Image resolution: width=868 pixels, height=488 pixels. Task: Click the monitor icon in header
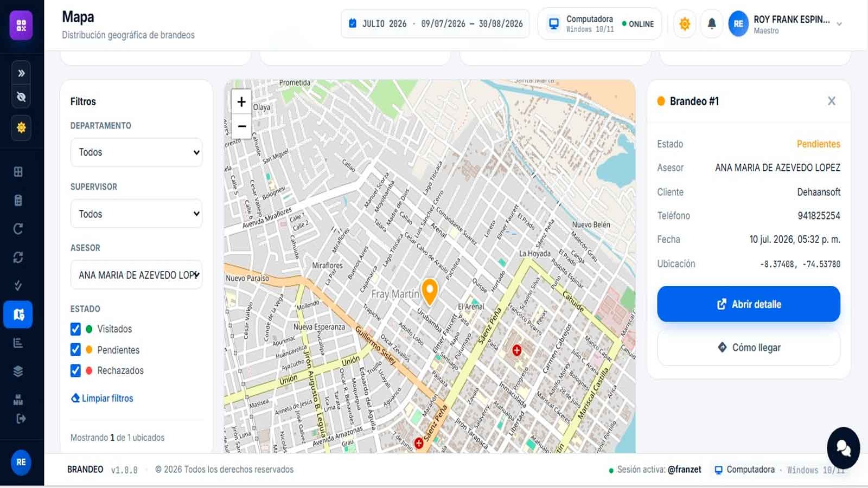pos(554,24)
